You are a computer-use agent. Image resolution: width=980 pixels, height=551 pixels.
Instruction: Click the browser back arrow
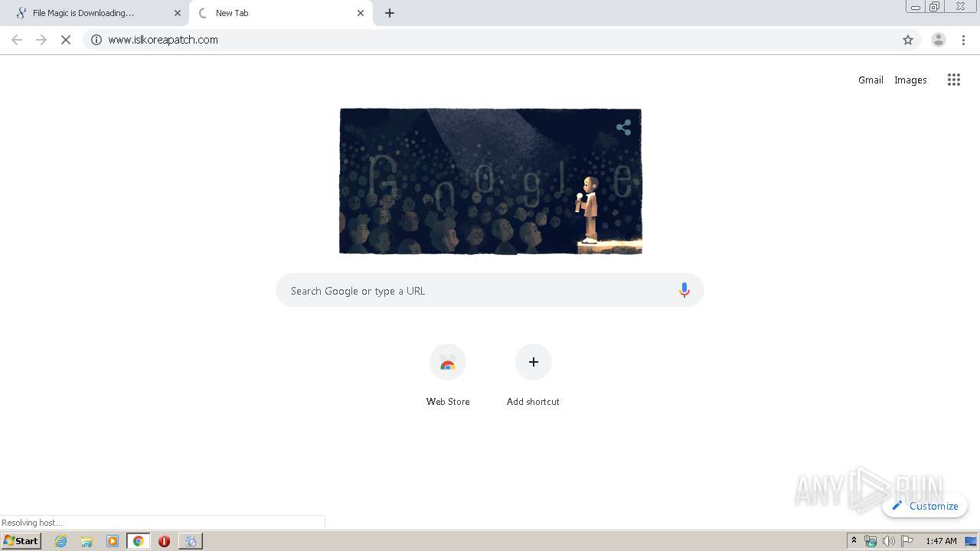pos(17,40)
